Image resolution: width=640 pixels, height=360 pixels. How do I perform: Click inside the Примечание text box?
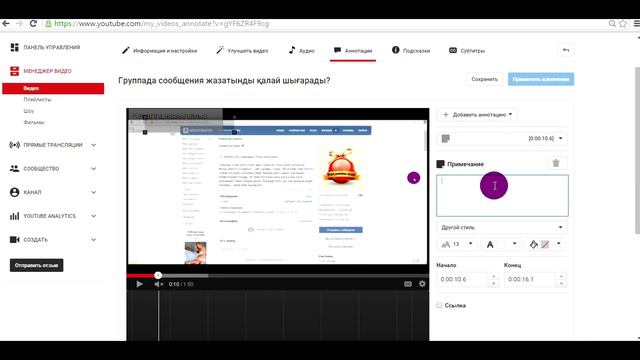pyautogui.click(x=502, y=196)
